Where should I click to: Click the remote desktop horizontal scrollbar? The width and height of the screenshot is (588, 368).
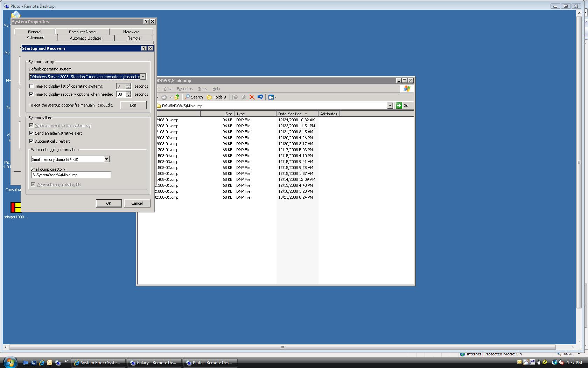tap(282, 347)
